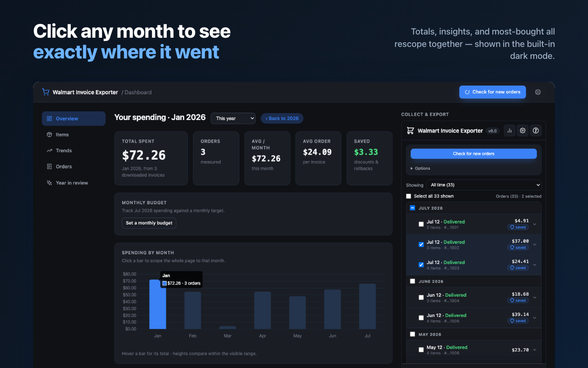
Task: Click the Jan legend color square in tooltip
Action: point(164,283)
